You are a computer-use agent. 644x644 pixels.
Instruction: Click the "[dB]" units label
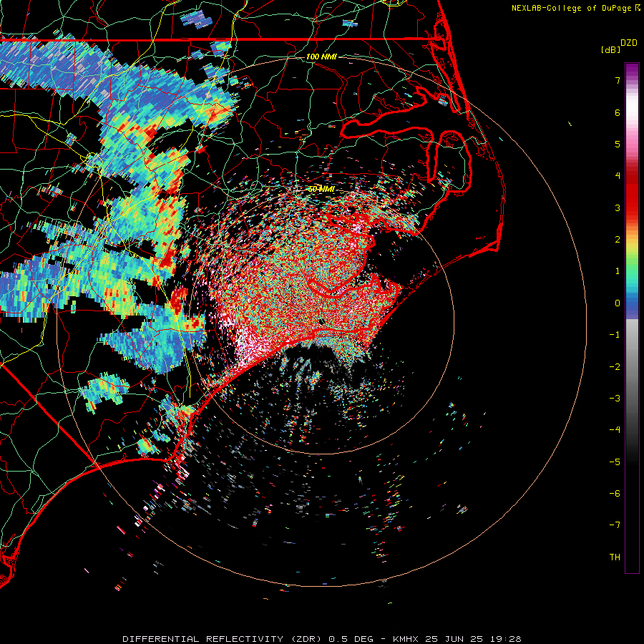point(611,49)
